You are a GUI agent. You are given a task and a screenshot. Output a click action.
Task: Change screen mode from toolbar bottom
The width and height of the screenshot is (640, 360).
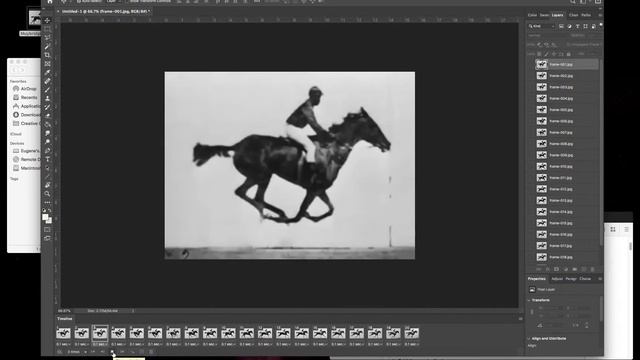(x=47, y=238)
